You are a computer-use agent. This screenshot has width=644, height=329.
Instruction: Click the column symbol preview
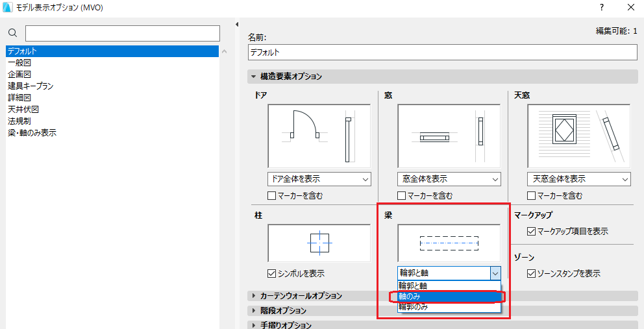319,243
